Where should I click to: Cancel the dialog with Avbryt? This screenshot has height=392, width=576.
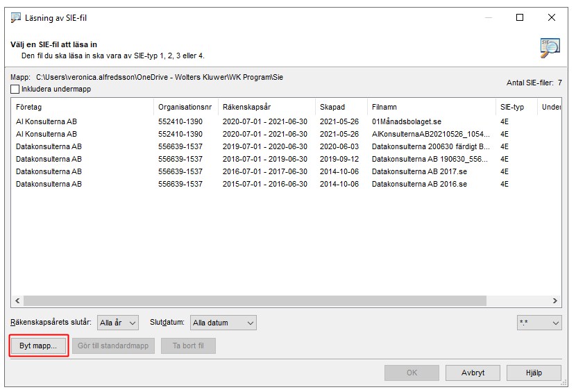[x=473, y=373]
